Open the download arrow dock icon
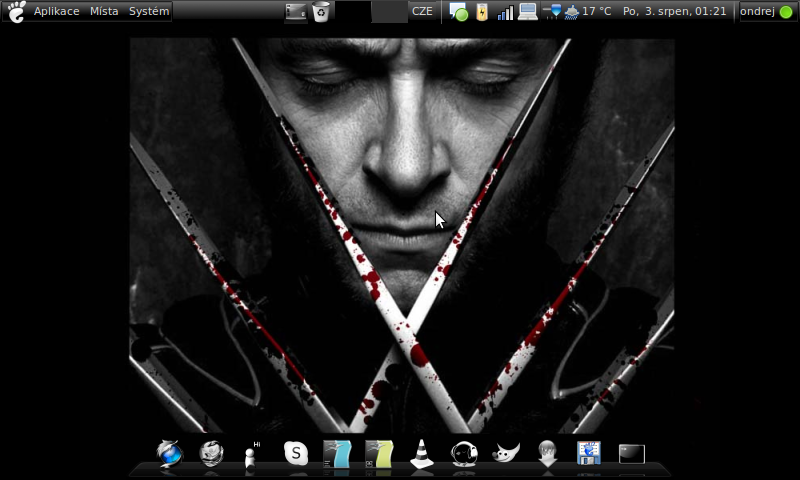800x480 pixels. (547, 453)
